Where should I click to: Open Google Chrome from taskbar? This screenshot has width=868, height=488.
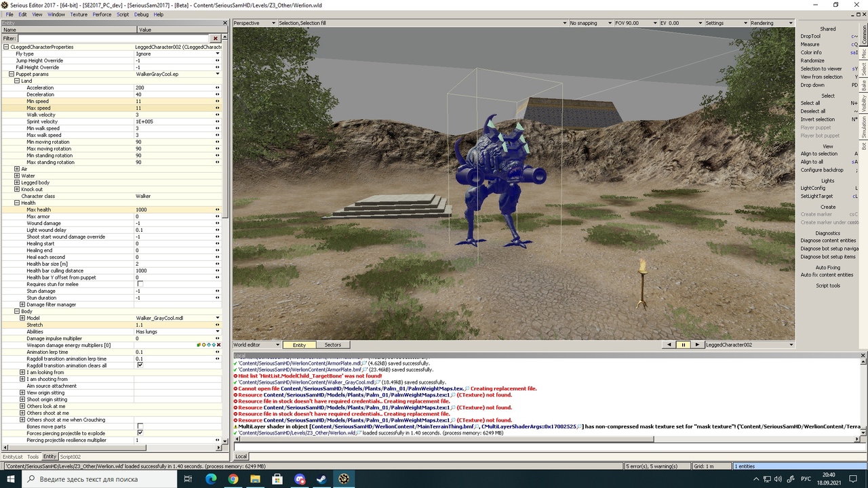coord(233,479)
